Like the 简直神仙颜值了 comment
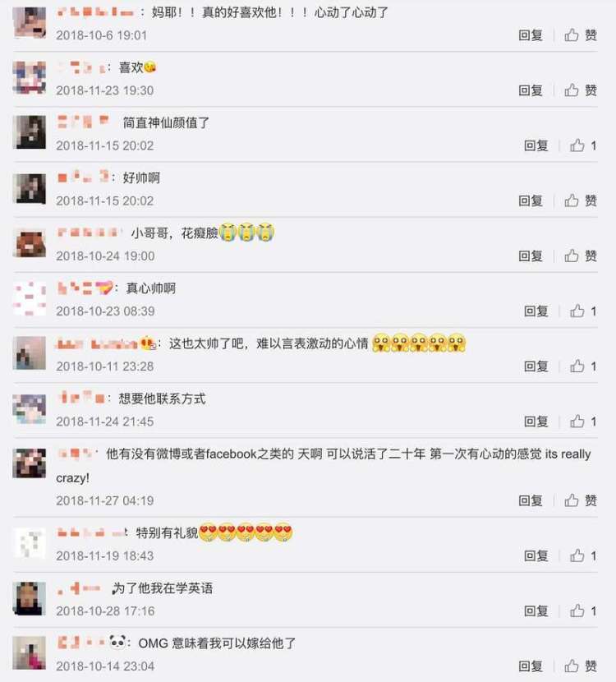The image size is (616, 682). (583, 145)
